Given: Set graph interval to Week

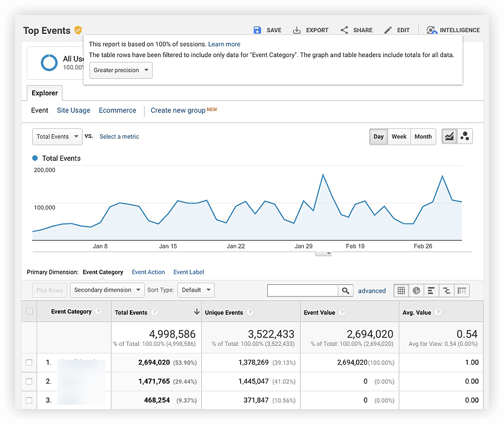Looking at the screenshot, I should tap(399, 136).
